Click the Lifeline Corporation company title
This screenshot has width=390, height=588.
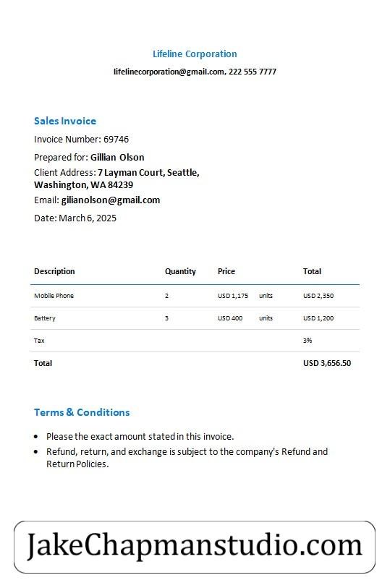click(x=195, y=54)
